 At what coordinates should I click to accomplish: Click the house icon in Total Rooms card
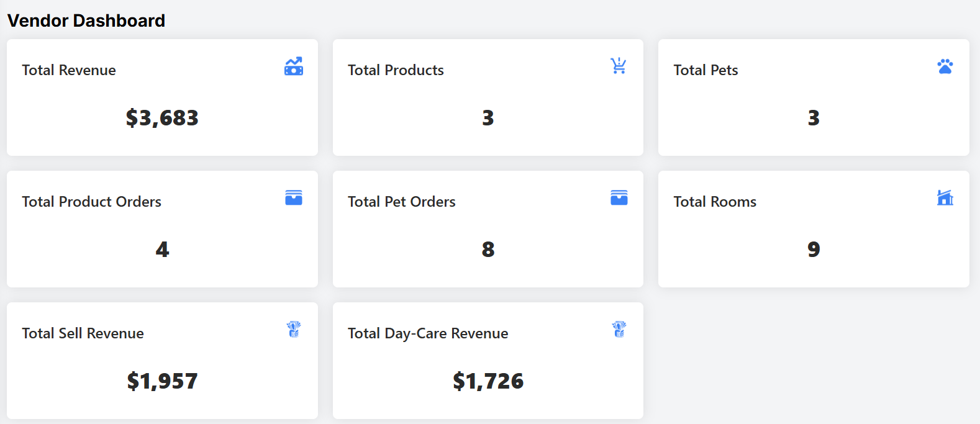[945, 197]
